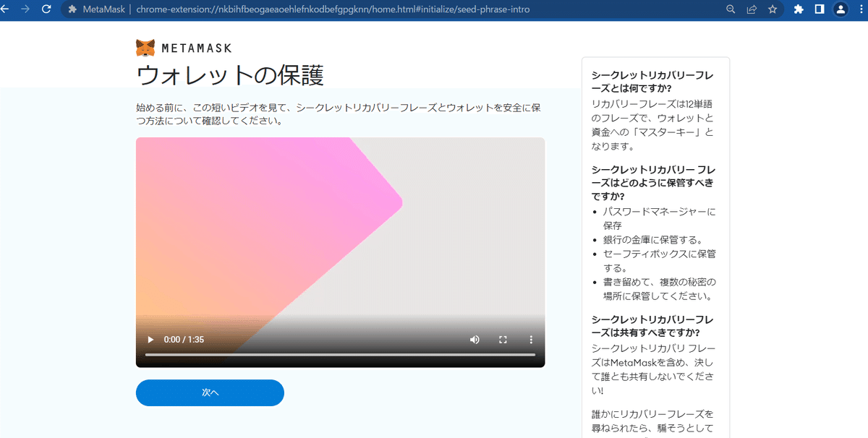
Task: Click the パスワードマネージャーに保存 bullet
Action: coord(659,219)
